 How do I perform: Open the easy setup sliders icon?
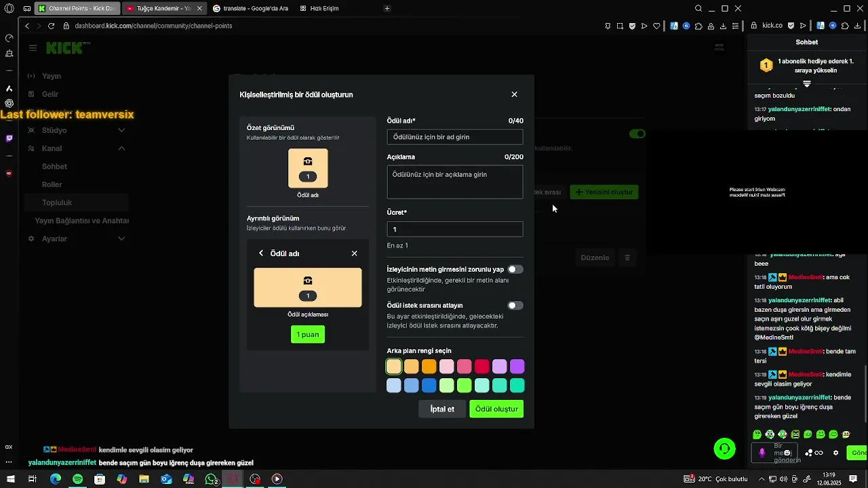736,26
